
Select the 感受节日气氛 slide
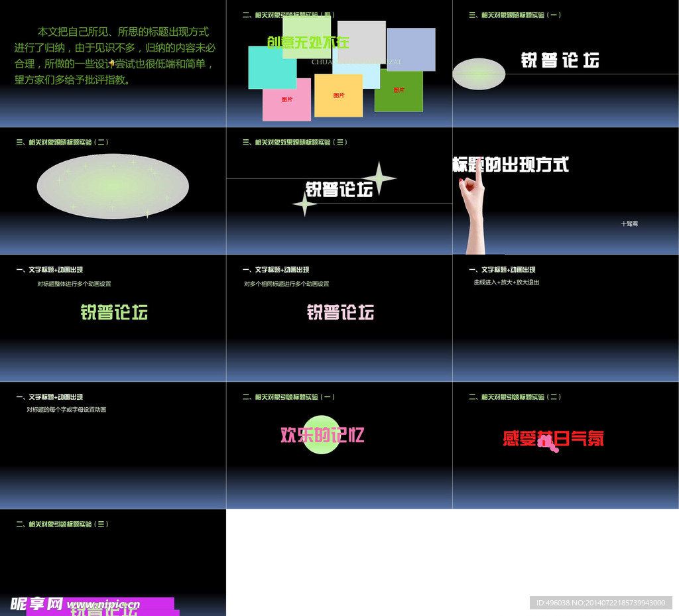coord(566,446)
